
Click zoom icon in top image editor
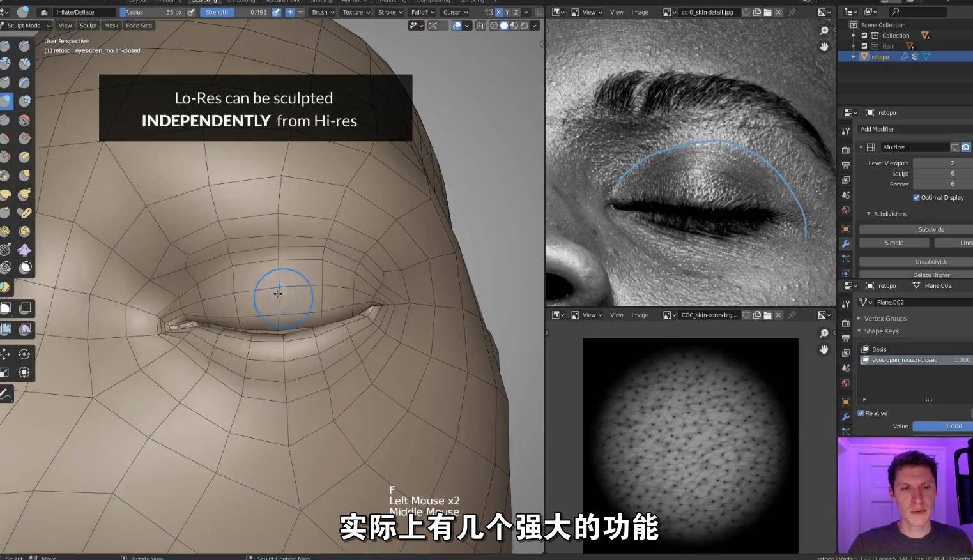pos(824,31)
